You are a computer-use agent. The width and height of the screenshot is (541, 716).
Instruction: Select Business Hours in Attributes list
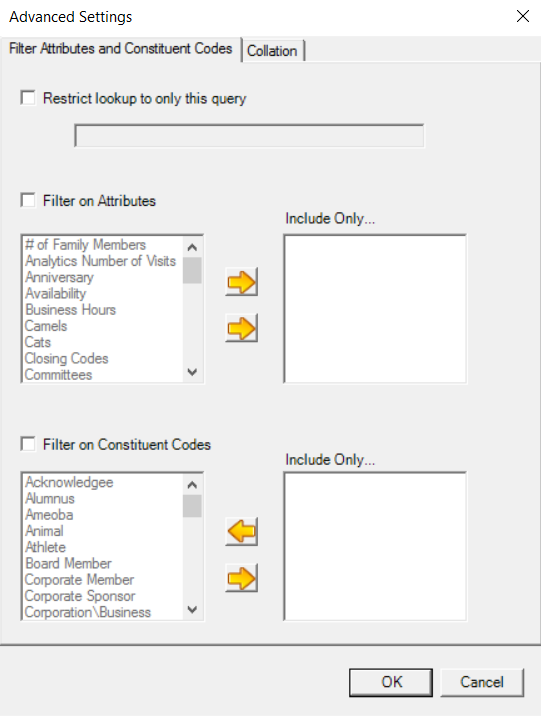click(x=70, y=310)
